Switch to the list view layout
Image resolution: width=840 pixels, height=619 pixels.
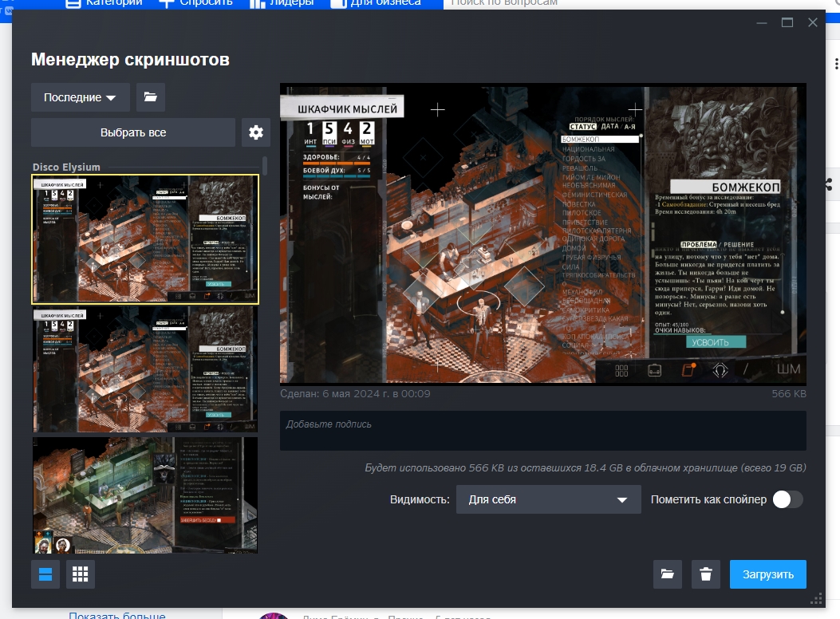pos(45,574)
